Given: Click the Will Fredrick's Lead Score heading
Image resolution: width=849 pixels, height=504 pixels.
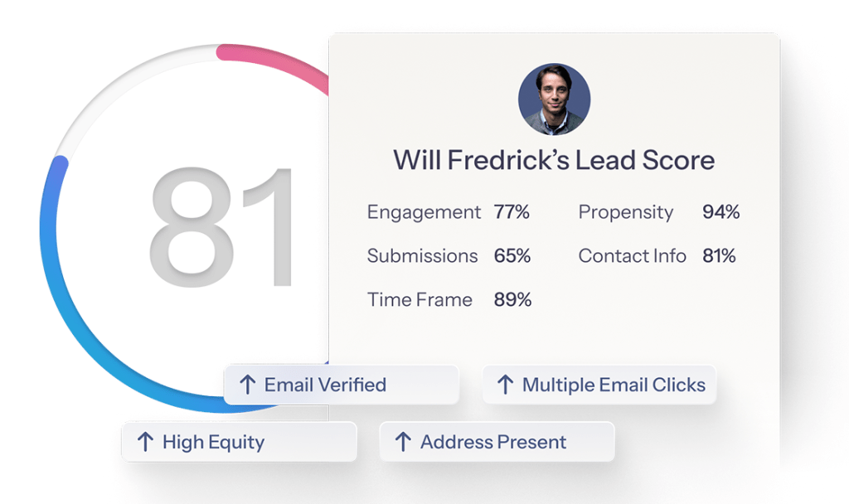Looking at the screenshot, I should pos(554,160).
